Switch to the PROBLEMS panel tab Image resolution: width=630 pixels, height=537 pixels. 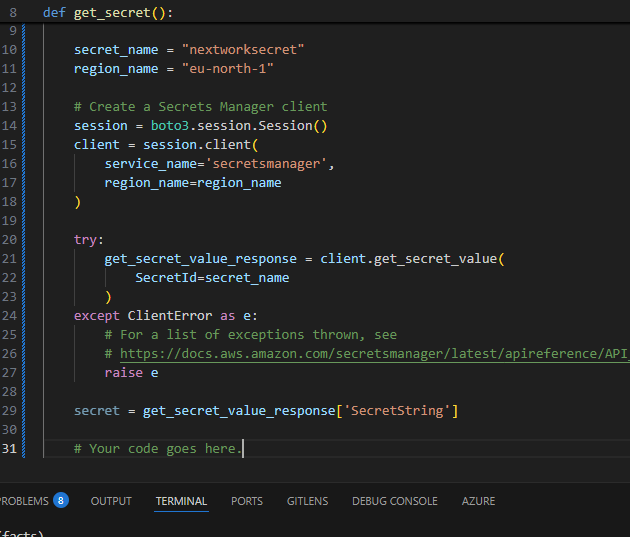point(24,501)
